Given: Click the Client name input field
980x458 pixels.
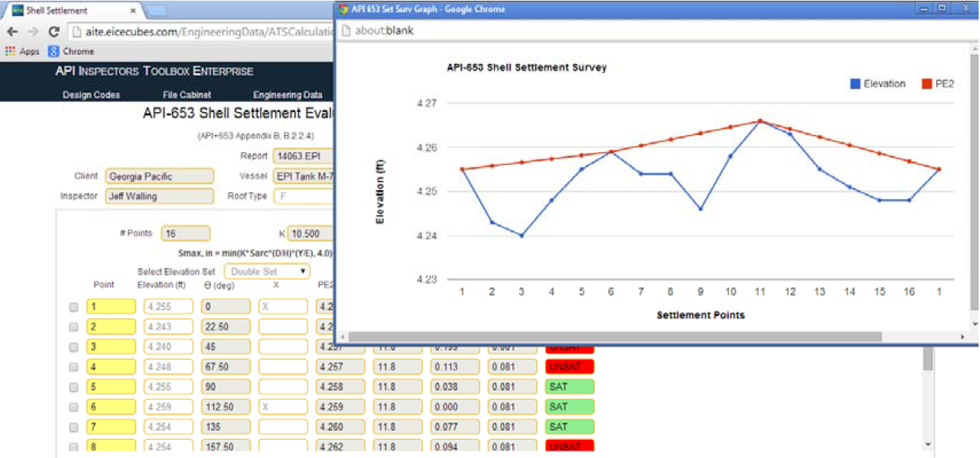Looking at the screenshot, I should click(x=159, y=176).
